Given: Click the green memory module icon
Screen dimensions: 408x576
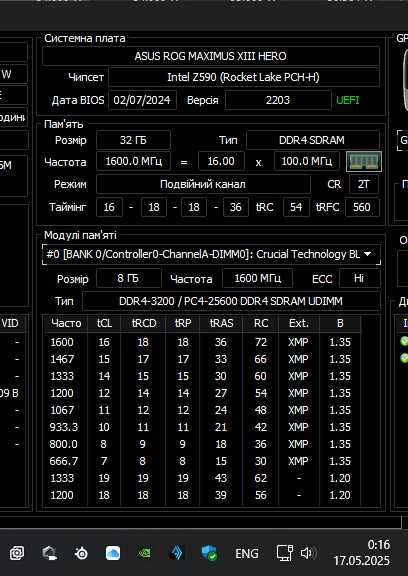Looking at the screenshot, I should tap(364, 162).
